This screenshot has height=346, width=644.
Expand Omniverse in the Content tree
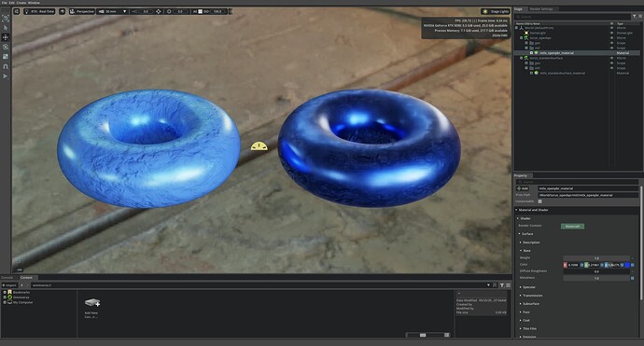click(x=5, y=298)
